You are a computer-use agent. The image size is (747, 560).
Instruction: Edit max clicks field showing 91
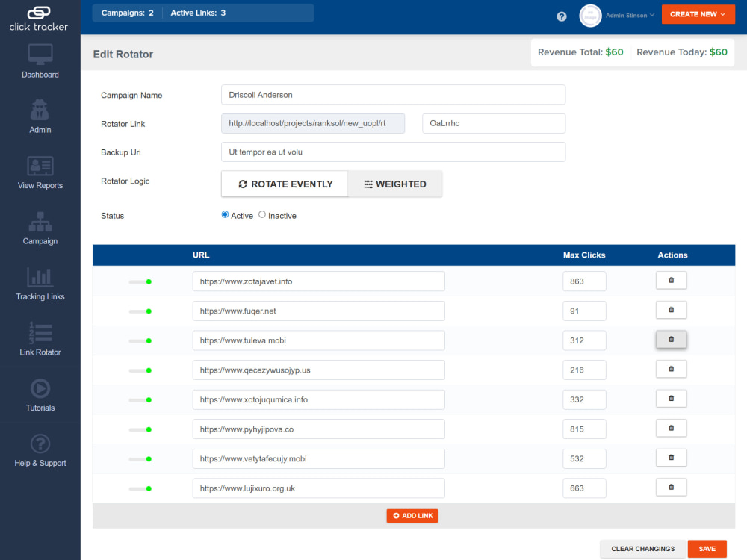[584, 311]
